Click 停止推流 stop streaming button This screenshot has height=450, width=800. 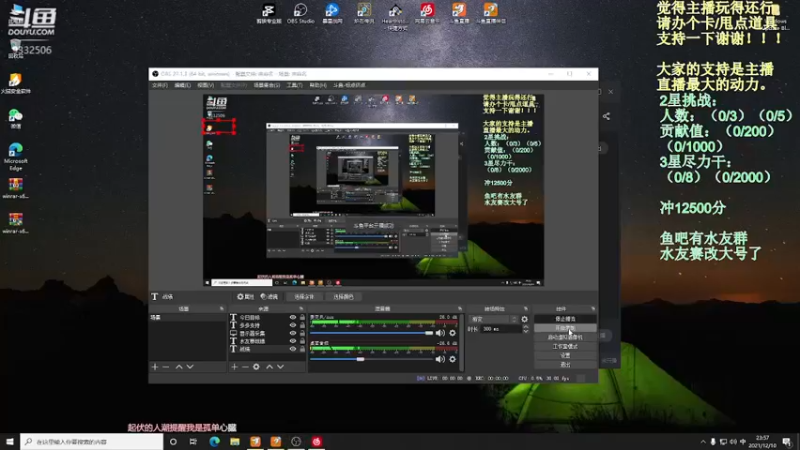click(x=565, y=319)
